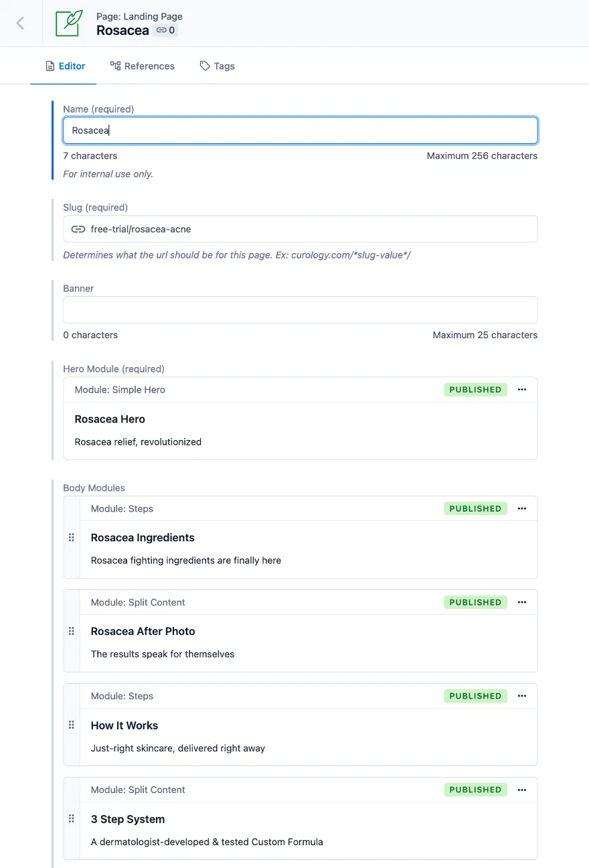Click the Tags tab label icon

203,66
